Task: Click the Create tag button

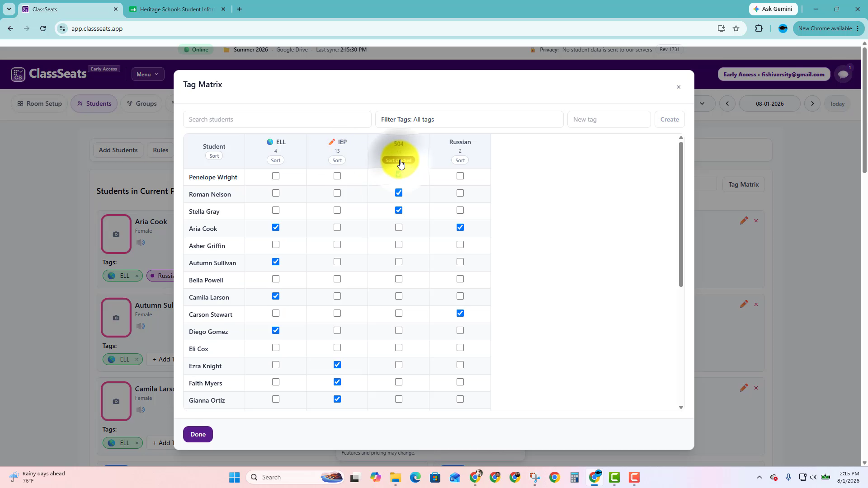Action: coord(670,119)
